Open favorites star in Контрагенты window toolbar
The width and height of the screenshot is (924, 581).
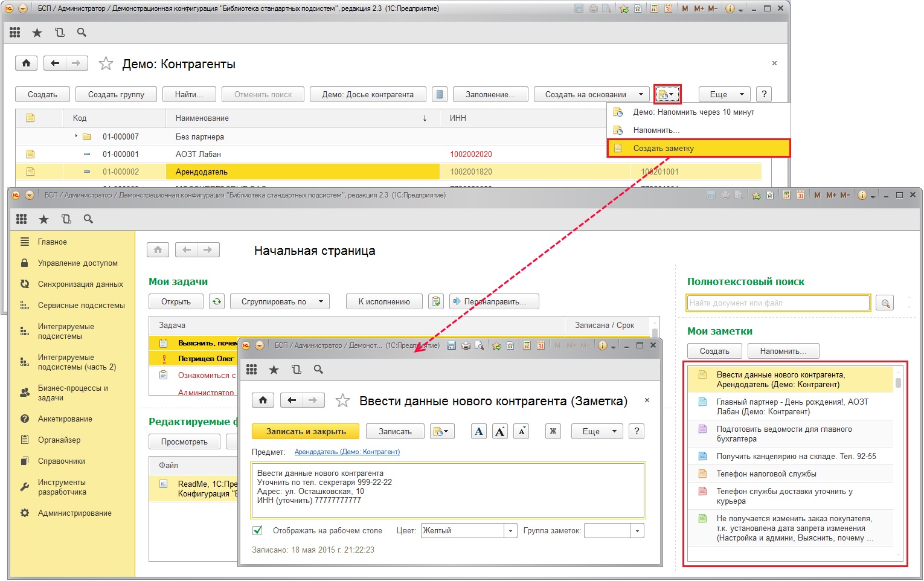point(37,33)
